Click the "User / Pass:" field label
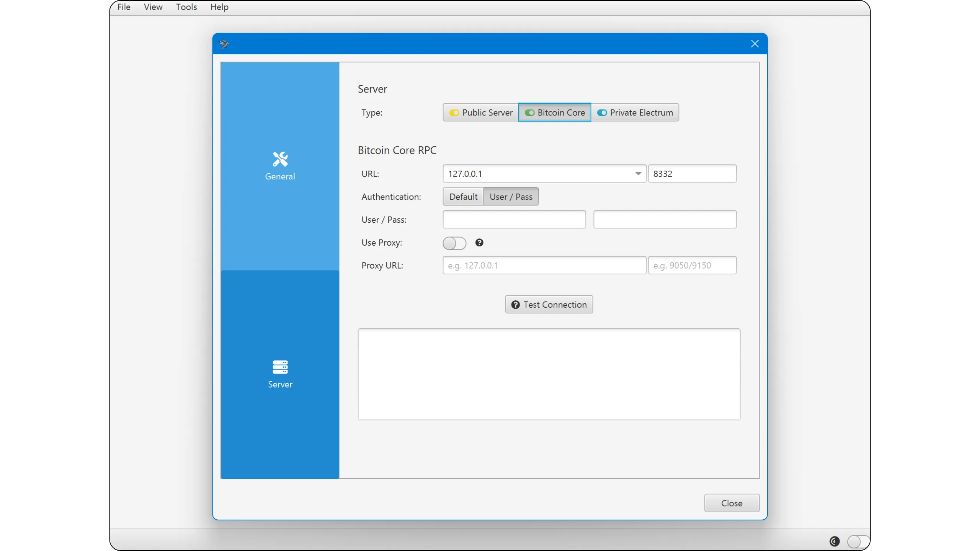 tap(384, 220)
